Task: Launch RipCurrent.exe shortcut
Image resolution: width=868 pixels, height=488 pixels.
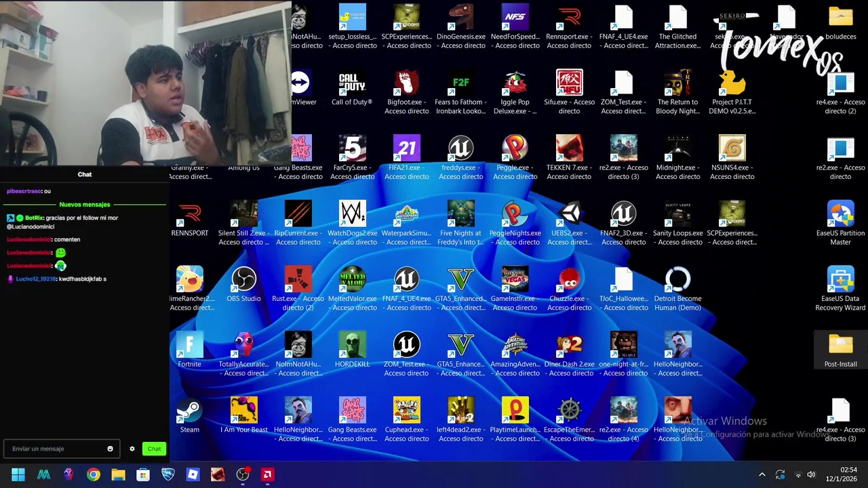Action: click(298, 224)
